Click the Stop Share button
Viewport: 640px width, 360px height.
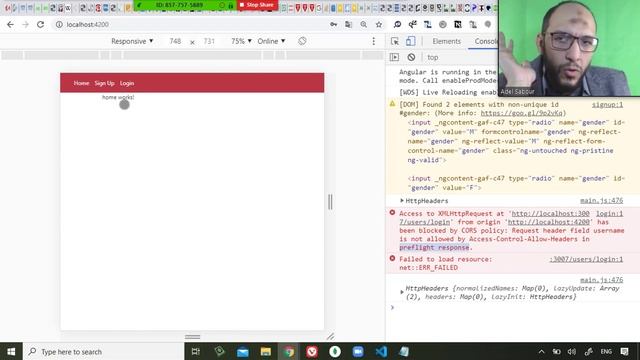click(257, 5)
